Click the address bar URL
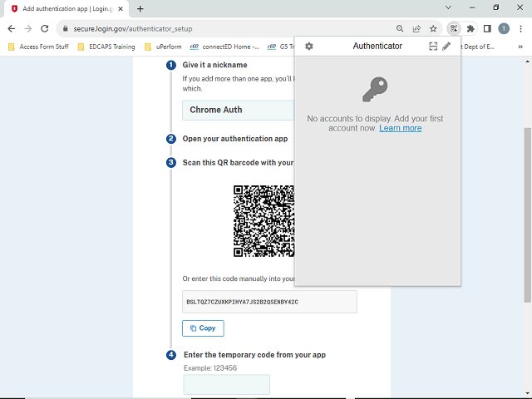Image resolution: width=532 pixels, height=399 pixels. pos(133,29)
